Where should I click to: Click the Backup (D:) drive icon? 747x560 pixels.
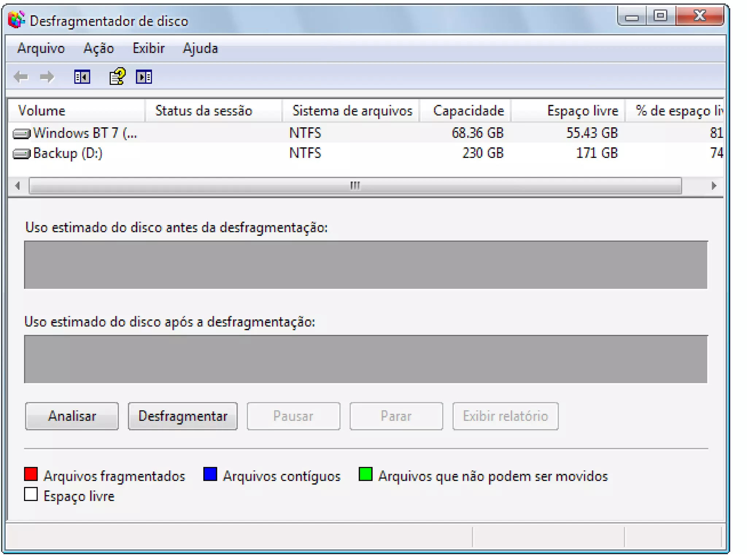pos(22,153)
